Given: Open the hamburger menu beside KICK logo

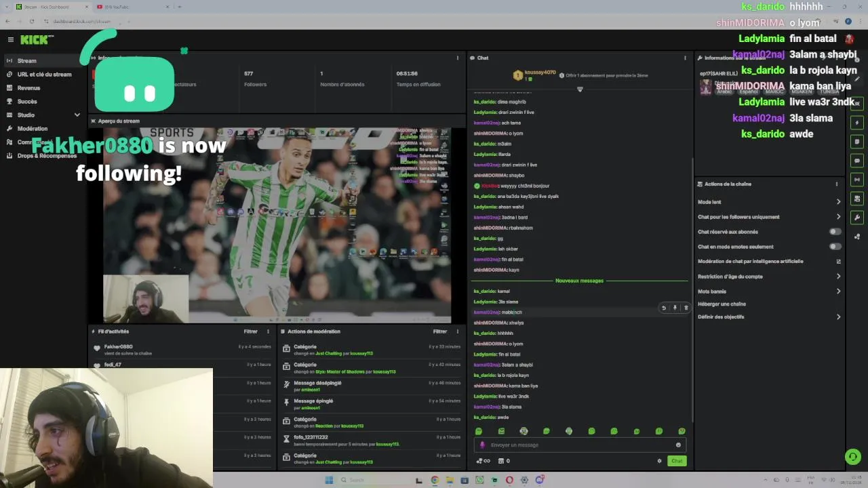Looking at the screenshot, I should 10,40.
